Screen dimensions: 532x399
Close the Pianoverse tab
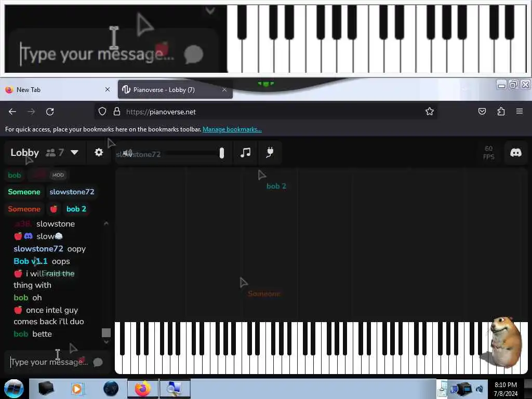click(224, 89)
